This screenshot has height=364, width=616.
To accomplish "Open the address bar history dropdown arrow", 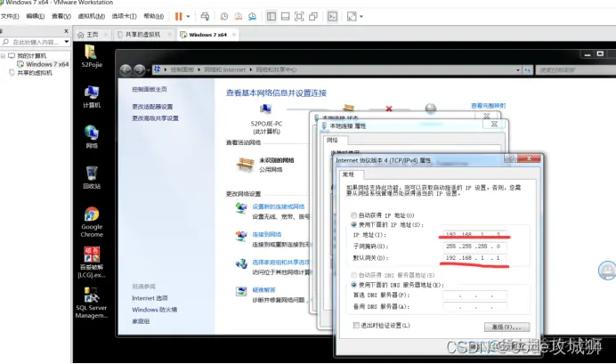I will pos(518,70).
